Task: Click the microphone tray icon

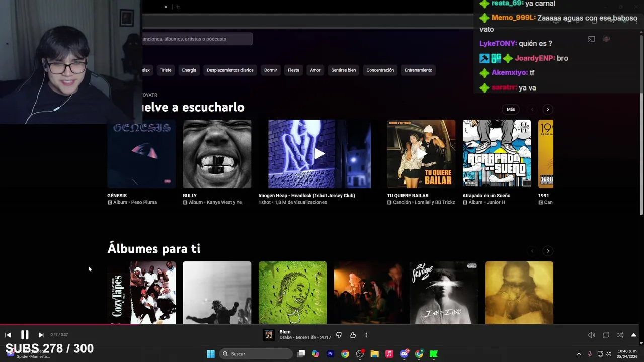Action: coord(590,354)
